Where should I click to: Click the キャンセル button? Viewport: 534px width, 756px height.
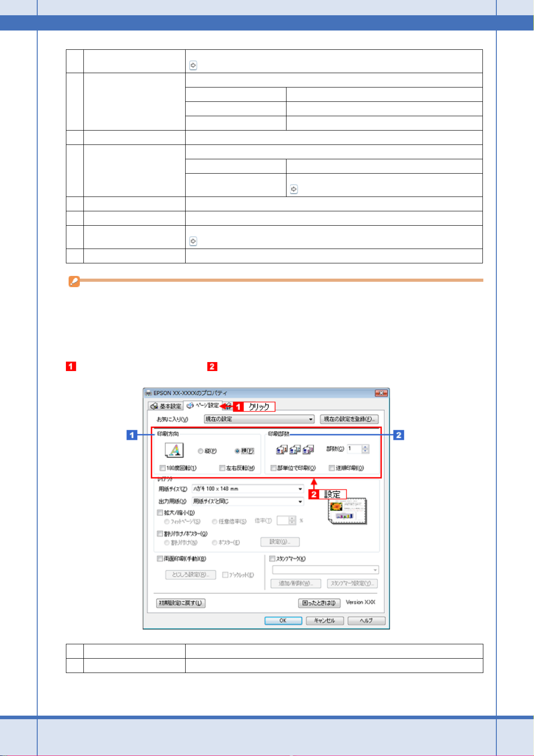point(325,621)
